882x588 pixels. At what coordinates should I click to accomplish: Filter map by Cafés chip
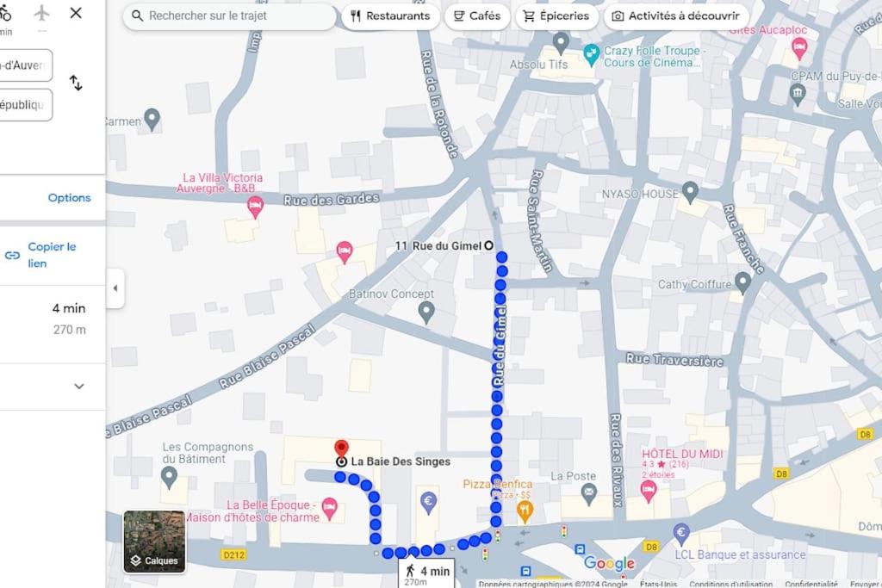click(x=476, y=16)
